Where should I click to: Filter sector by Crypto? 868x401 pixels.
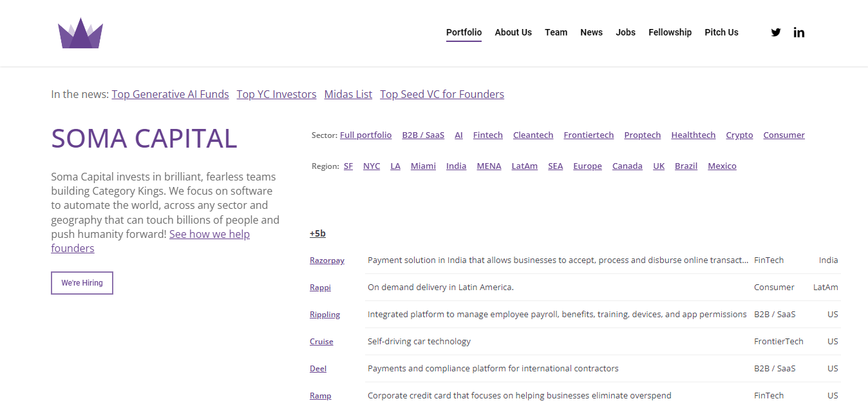(740, 135)
